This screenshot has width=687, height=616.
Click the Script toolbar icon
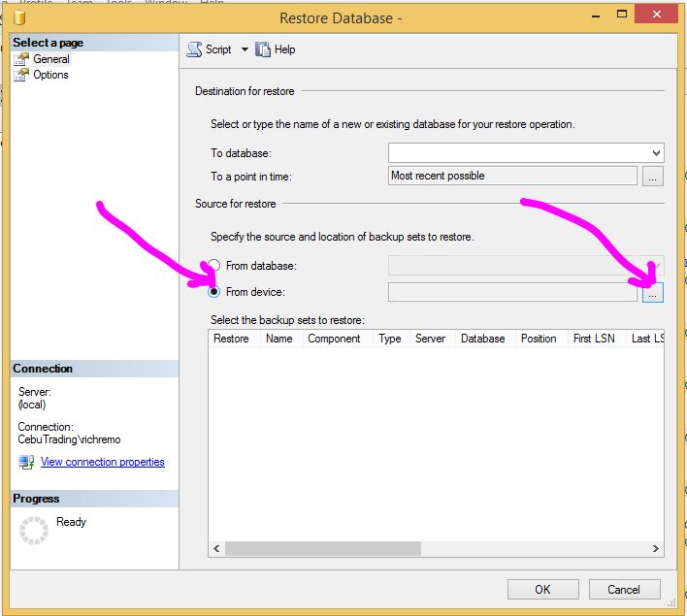coord(195,49)
